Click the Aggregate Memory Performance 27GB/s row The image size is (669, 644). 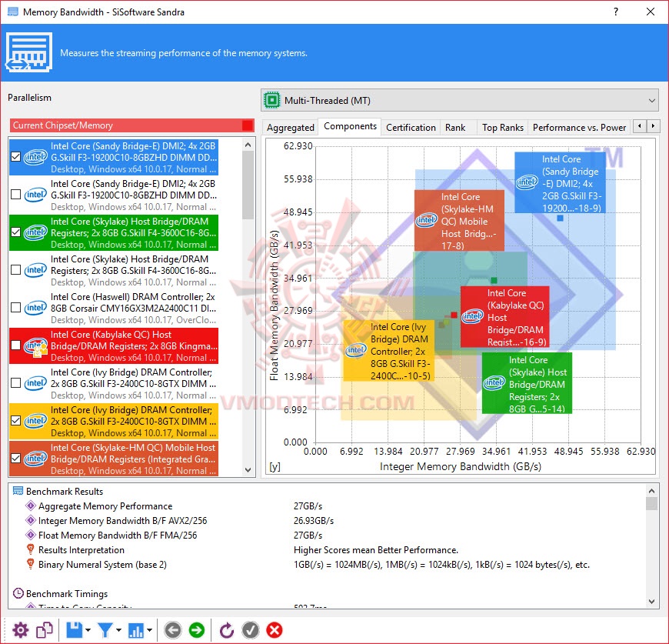328,506
